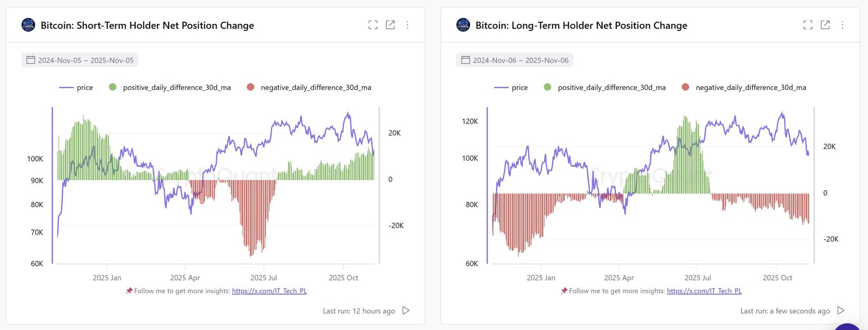
Task: Open the right chart's three-dot options menu
Action: point(843,24)
